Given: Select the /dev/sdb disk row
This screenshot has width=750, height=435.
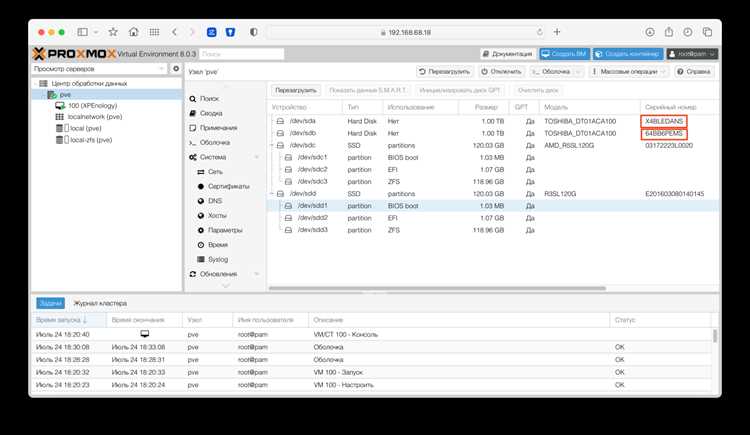Looking at the screenshot, I should coord(493,134).
